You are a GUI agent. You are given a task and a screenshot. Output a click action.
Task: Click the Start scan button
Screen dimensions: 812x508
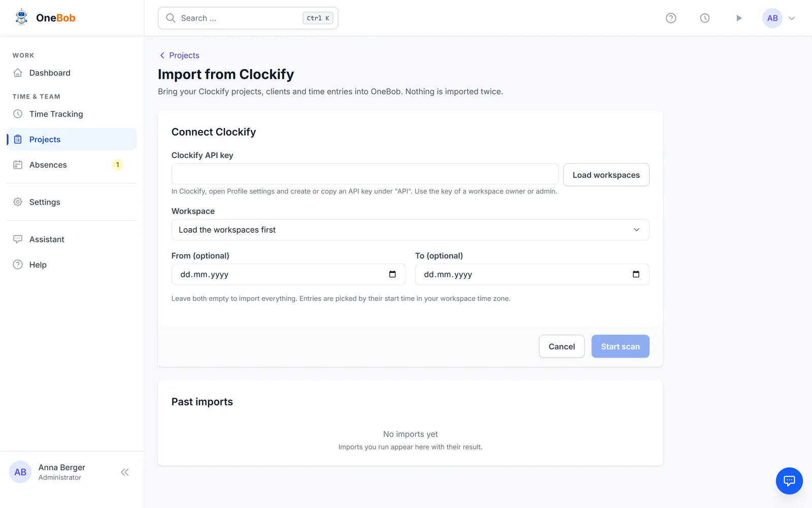click(620, 346)
